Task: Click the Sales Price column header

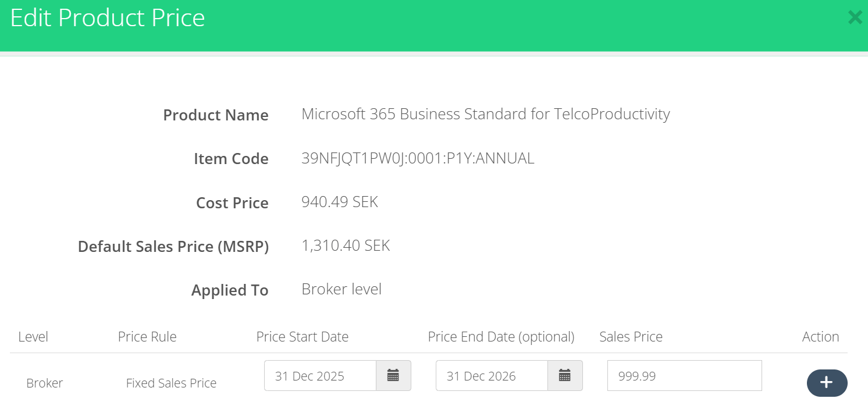Action: (631, 337)
